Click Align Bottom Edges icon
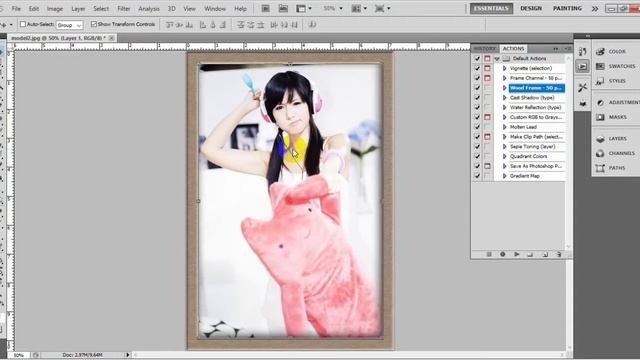The height and width of the screenshot is (360, 640). tap(189, 25)
